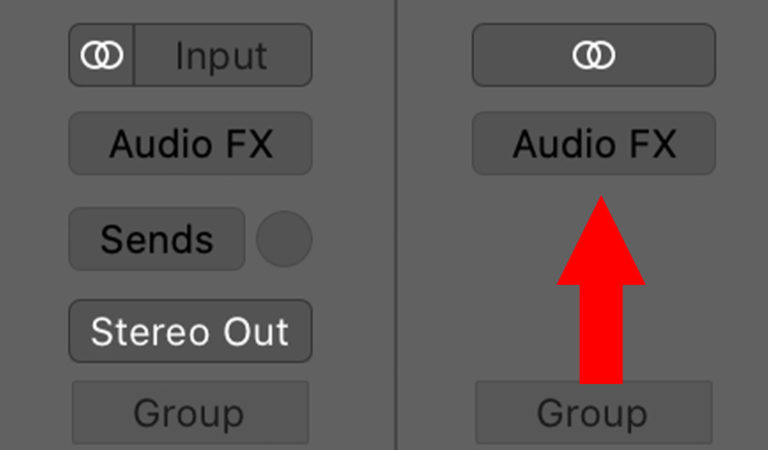Image resolution: width=768 pixels, height=450 pixels.
Task: Click the Sends slot on left strip
Action: click(157, 239)
